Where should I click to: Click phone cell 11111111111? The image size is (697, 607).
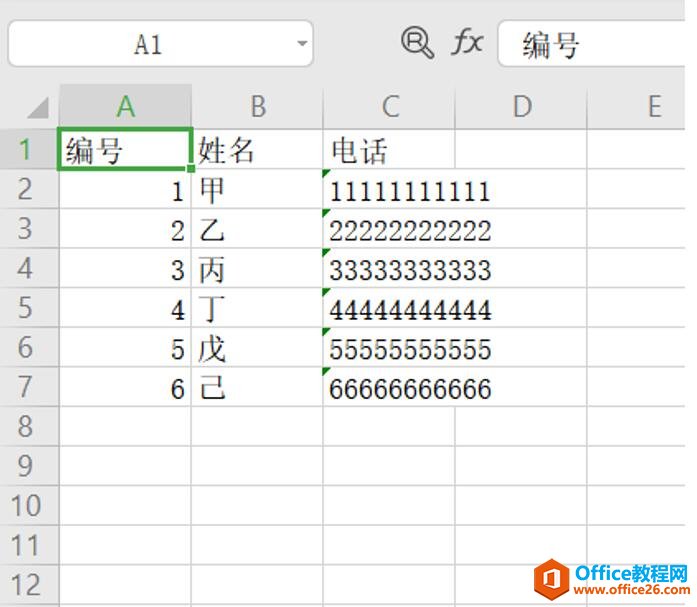point(389,188)
